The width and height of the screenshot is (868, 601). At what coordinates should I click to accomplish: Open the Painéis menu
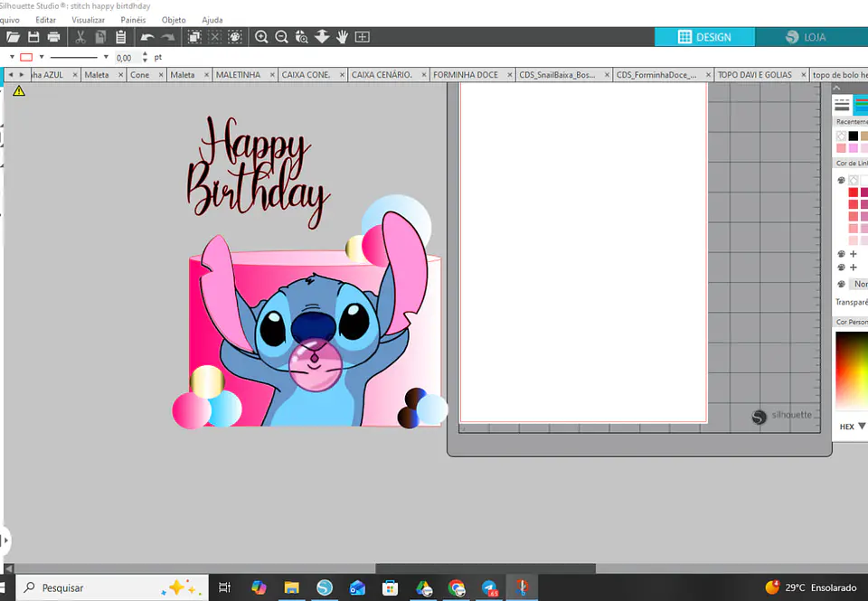click(133, 20)
